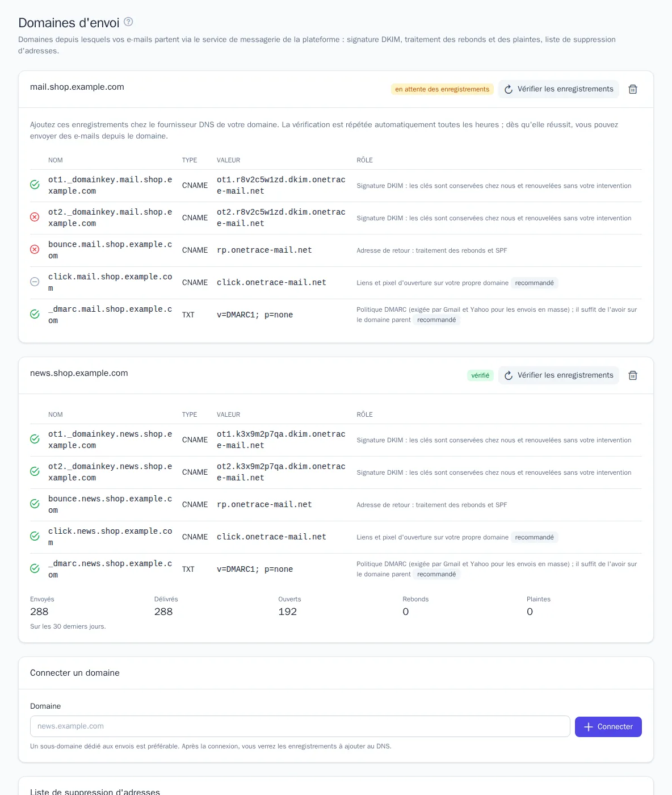
Task: Click the 'vérifié' status badge
Action: 480,375
